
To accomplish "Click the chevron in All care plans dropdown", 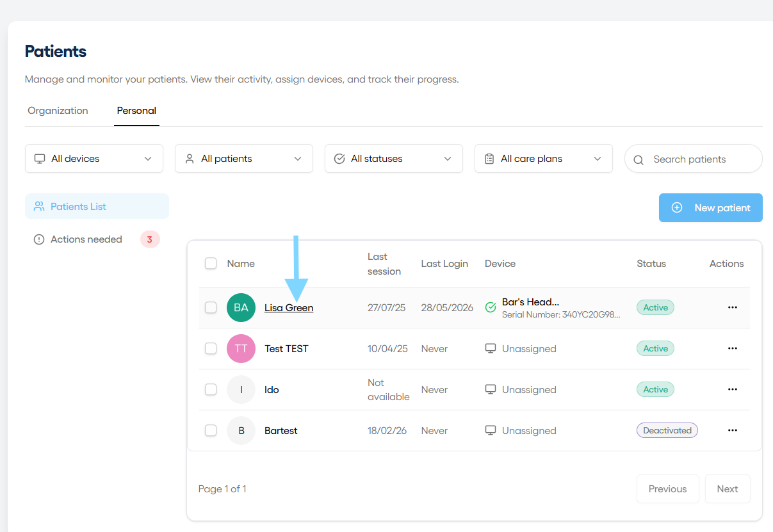I will [598, 159].
